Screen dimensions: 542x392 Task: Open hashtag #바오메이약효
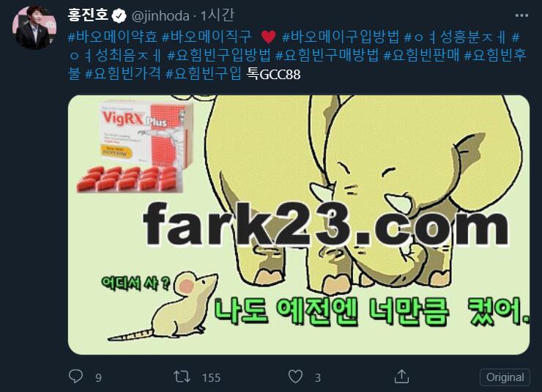[x=113, y=37]
